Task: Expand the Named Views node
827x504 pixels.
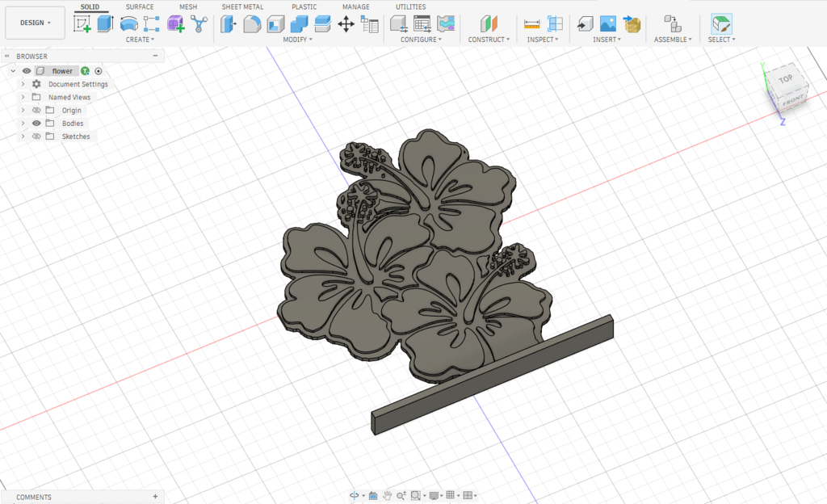Action: tap(23, 97)
